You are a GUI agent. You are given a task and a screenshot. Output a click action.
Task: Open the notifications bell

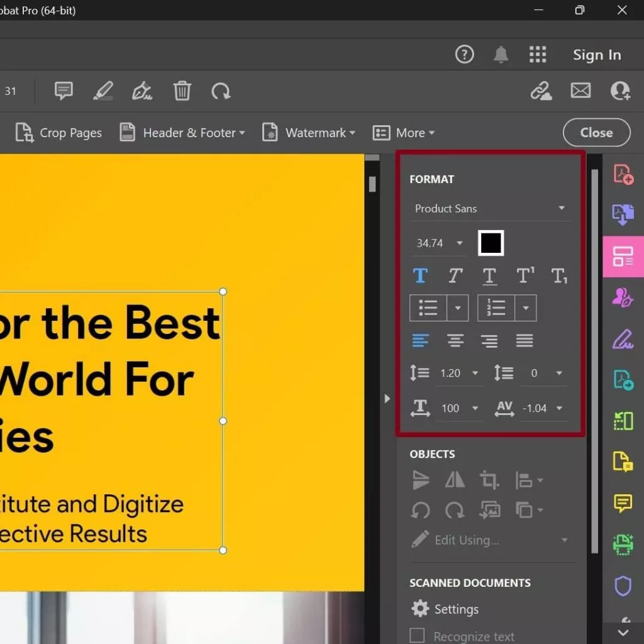[x=501, y=55]
